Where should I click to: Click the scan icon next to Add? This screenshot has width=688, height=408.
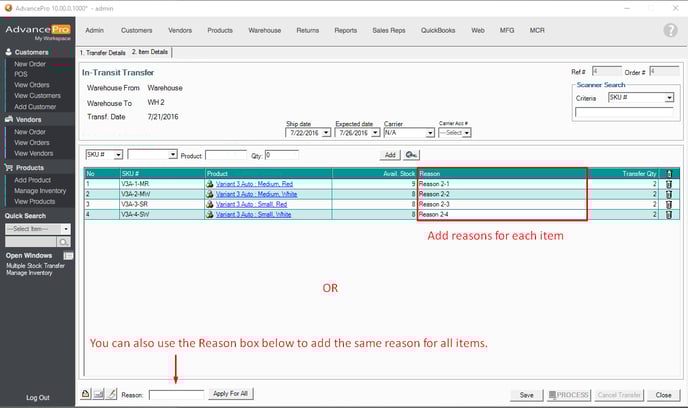pos(412,155)
